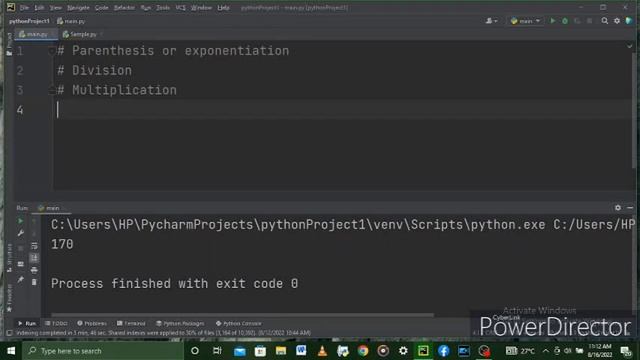The height and width of the screenshot is (360, 640).
Task: Clear console output with the trash icon
Action: (34, 282)
